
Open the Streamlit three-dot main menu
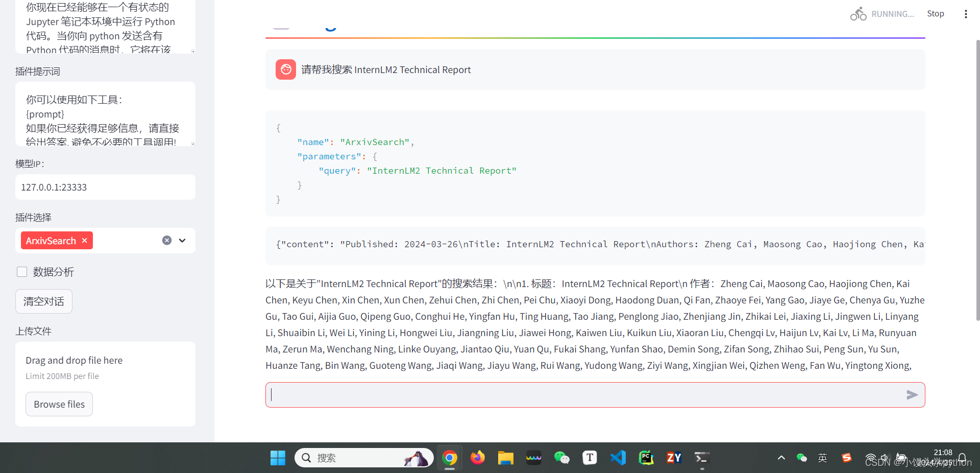(966, 14)
